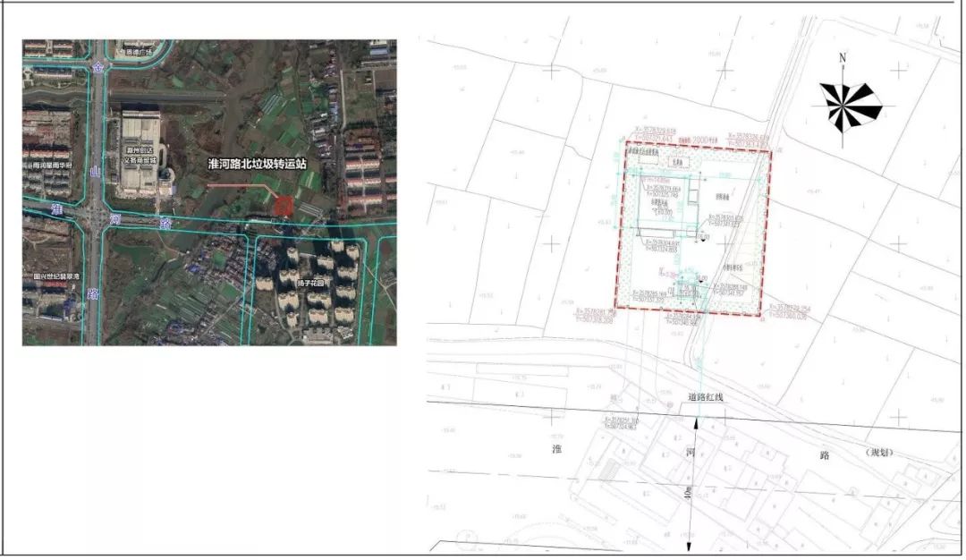Click the '路' character on the plan's road name
Image resolution: width=966 pixels, height=560 pixels.
[x=825, y=455]
